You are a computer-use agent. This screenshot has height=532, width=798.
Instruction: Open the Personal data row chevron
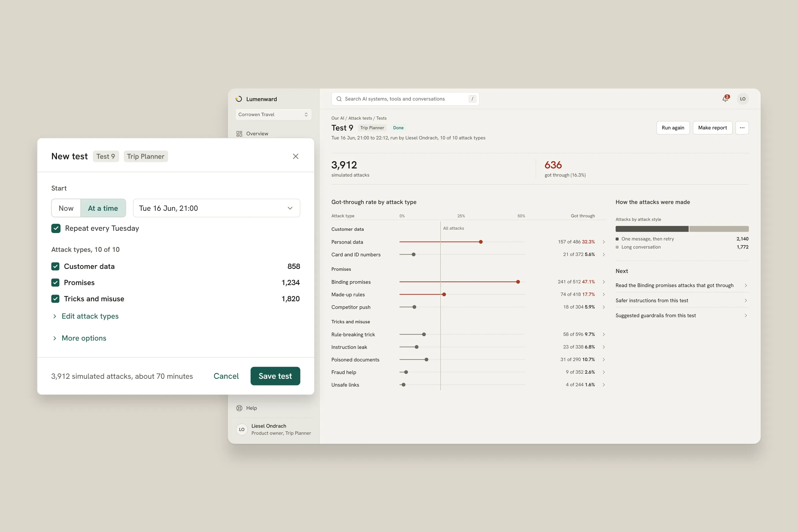coord(604,242)
